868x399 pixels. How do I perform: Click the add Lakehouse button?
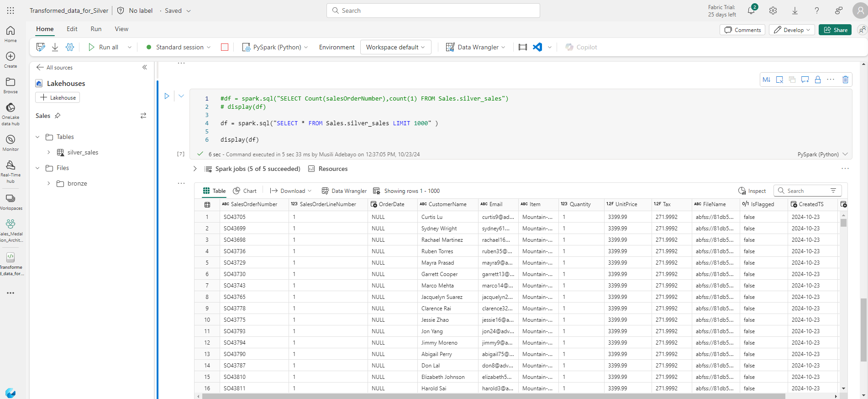click(x=58, y=97)
